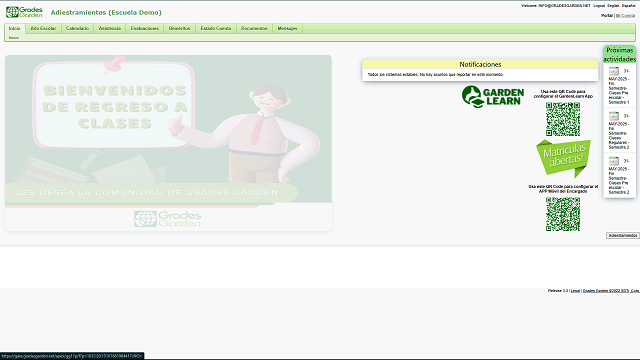
Task: Log out using the Logout link
Action: point(599,6)
